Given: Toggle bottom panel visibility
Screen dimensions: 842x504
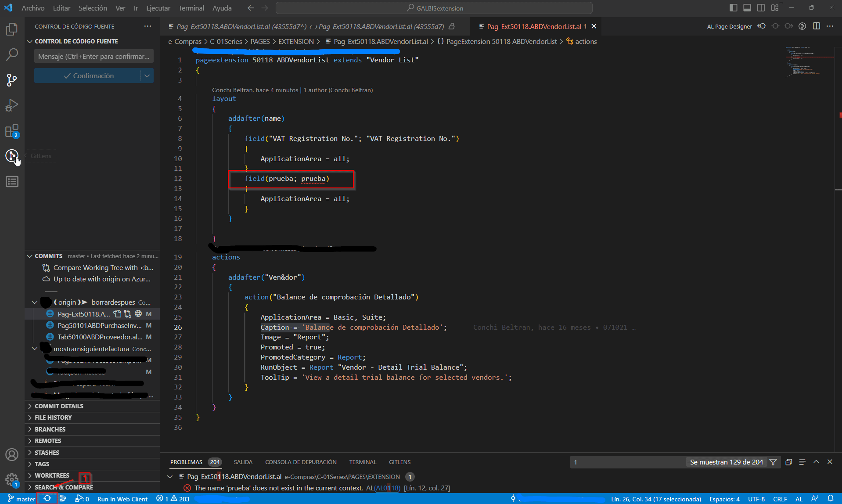Looking at the screenshot, I should (x=747, y=8).
